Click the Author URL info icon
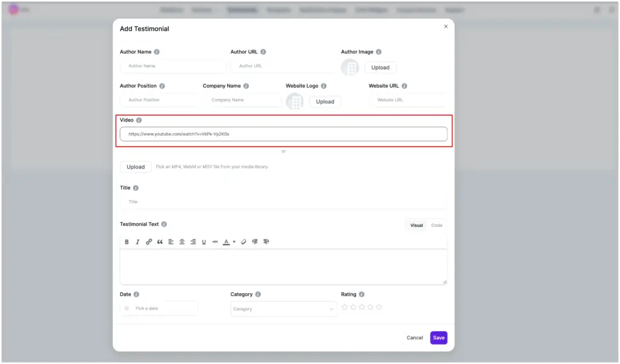Viewport: 620px width, 364px height. pos(263,52)
